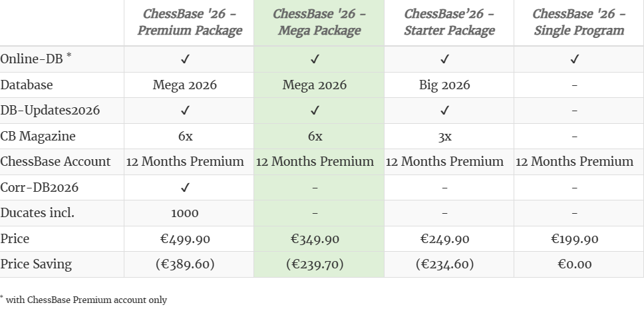Click the Corr-DB2026 checkmark for Premium Package
Image resolution: width=644 pixels, height=313 pixels.
[x=185, y=188]
